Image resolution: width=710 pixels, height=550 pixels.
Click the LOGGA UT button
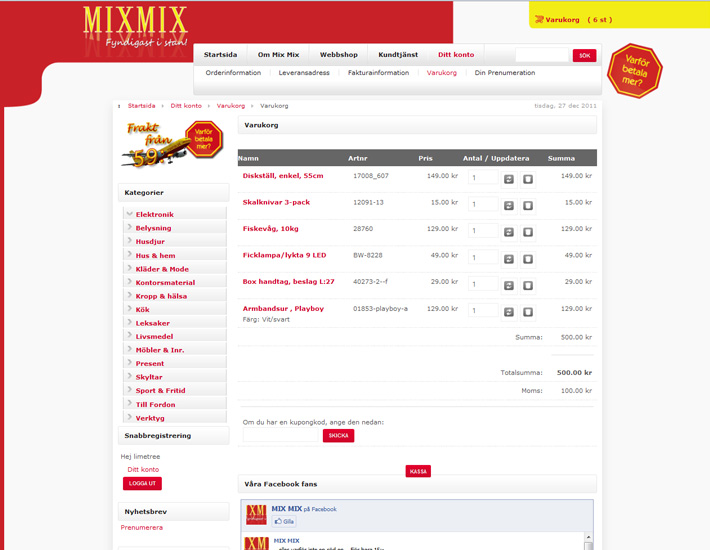point(142,483)
